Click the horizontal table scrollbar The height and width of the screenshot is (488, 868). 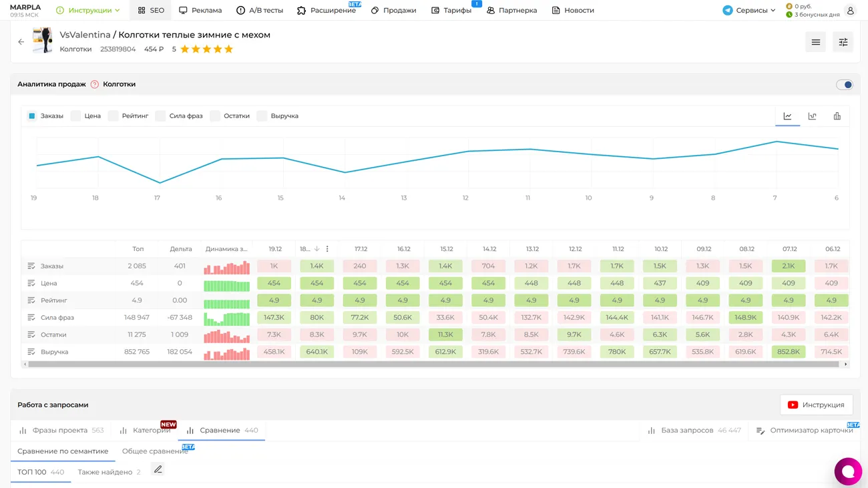coord(434,364)
